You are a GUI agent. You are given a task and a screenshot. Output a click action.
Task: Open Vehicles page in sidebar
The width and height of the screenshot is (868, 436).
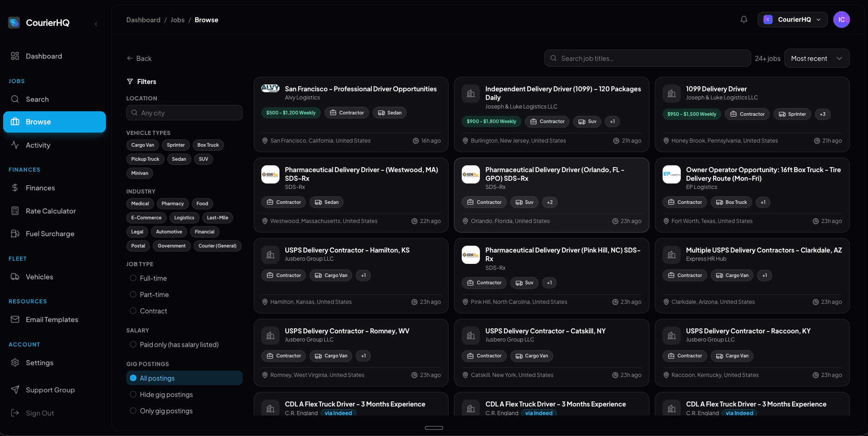[x=55, y=277]
